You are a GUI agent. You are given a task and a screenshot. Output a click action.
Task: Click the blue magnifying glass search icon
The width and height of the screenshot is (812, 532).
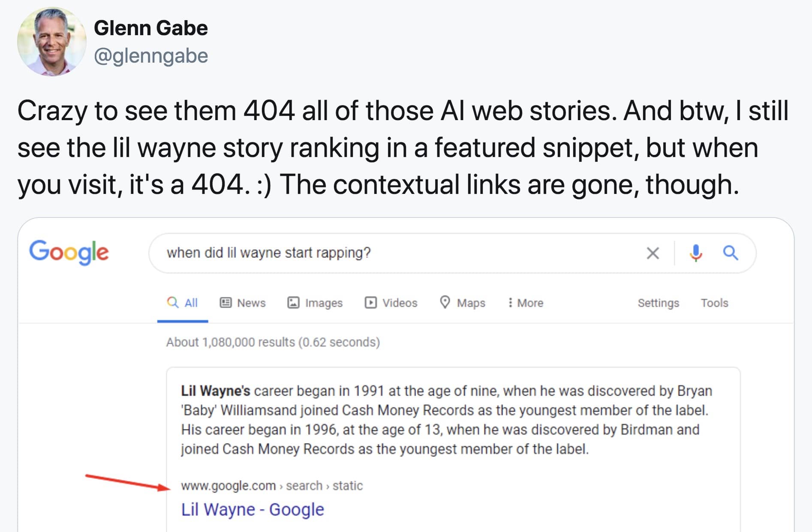731,253
